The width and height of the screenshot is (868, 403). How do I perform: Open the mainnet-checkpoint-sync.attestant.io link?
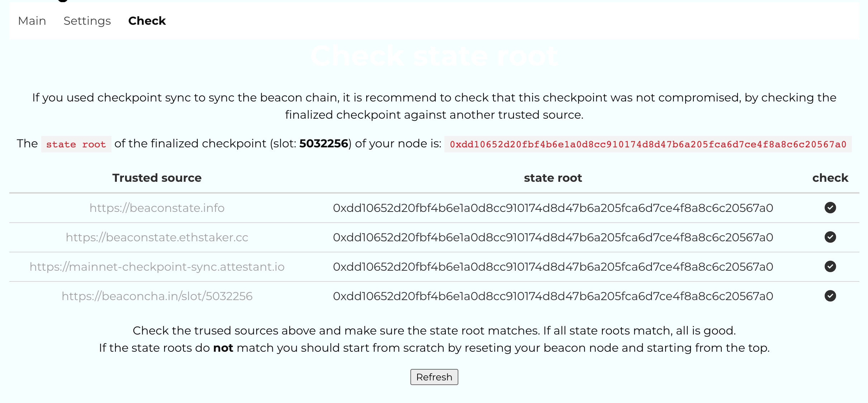157,267
